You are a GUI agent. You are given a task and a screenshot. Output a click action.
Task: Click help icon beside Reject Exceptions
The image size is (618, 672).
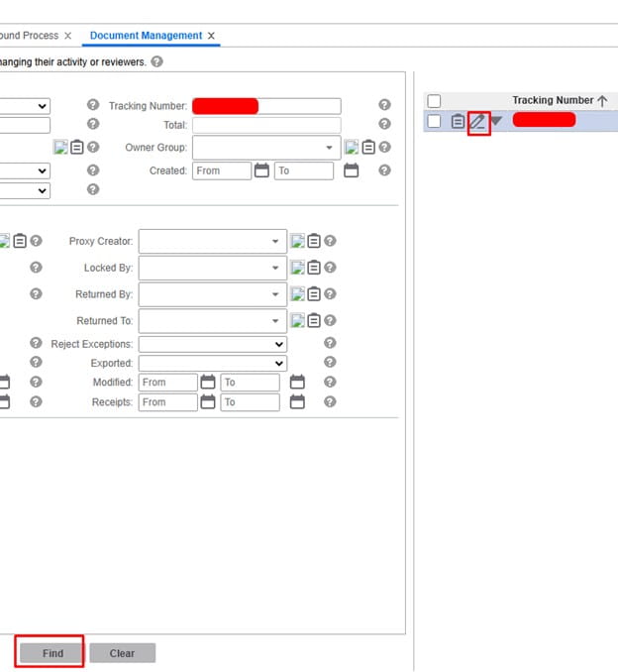coord(330,343)
